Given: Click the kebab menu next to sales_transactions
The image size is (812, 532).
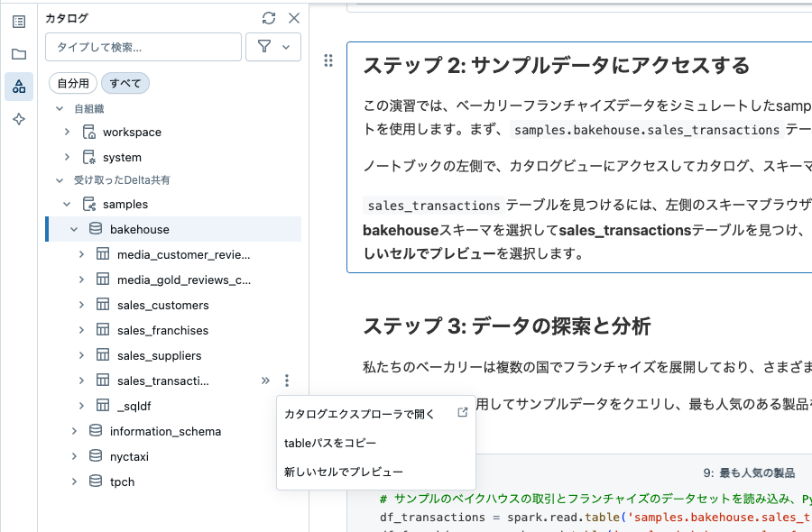Looking at the screenshot, I should (x=287, y=381).
